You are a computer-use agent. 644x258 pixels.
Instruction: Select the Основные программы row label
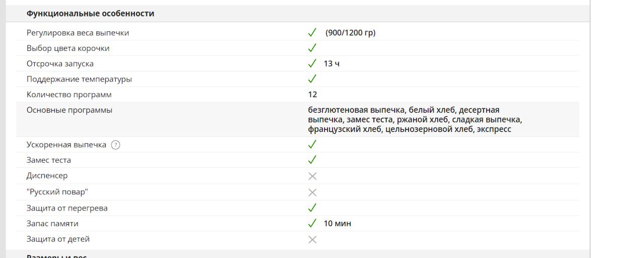pyautogui.click(x=69, y=110)
